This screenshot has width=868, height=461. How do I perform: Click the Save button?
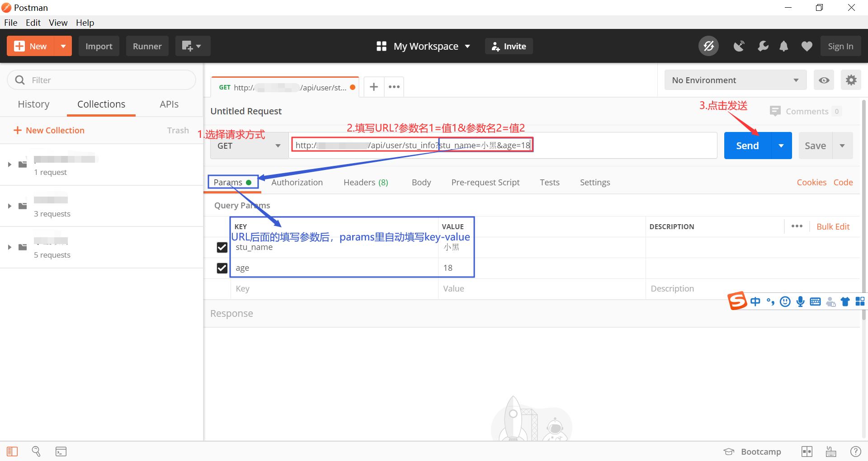[816, 146]
